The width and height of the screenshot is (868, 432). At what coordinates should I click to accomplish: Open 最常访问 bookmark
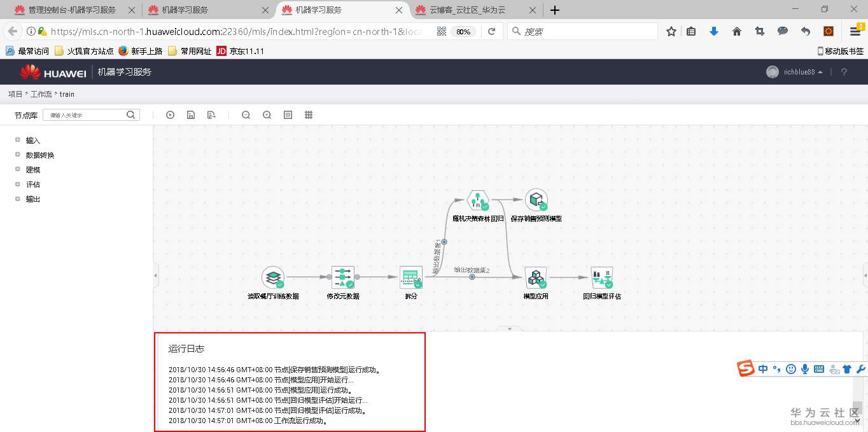tap(27, 51)
